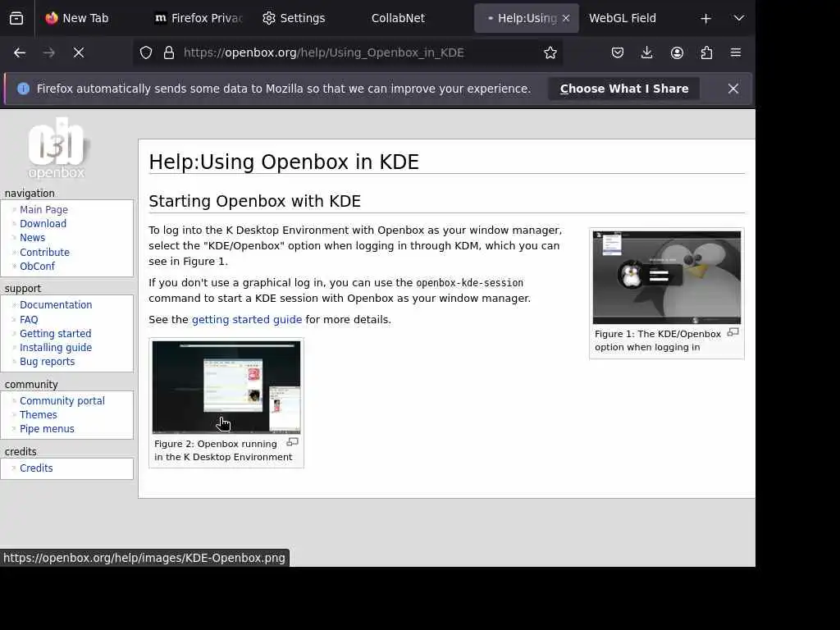Open the Downloads panel

point(647,52)
